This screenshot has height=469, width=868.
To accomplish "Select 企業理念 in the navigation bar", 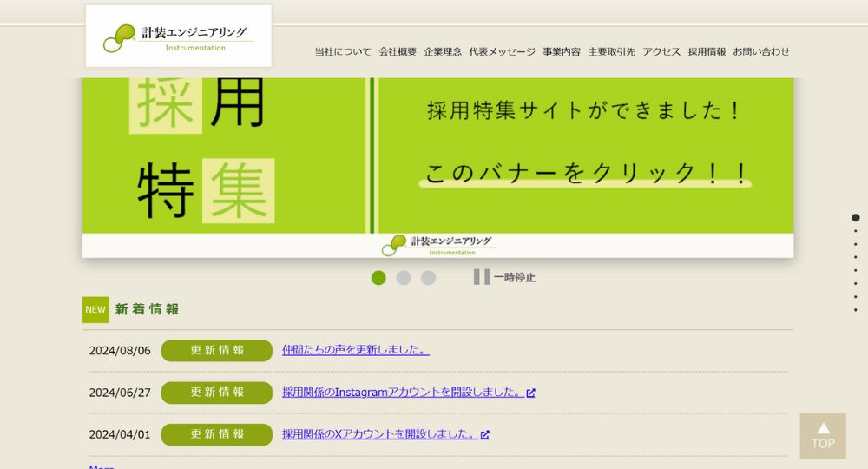I will point(443,51).
